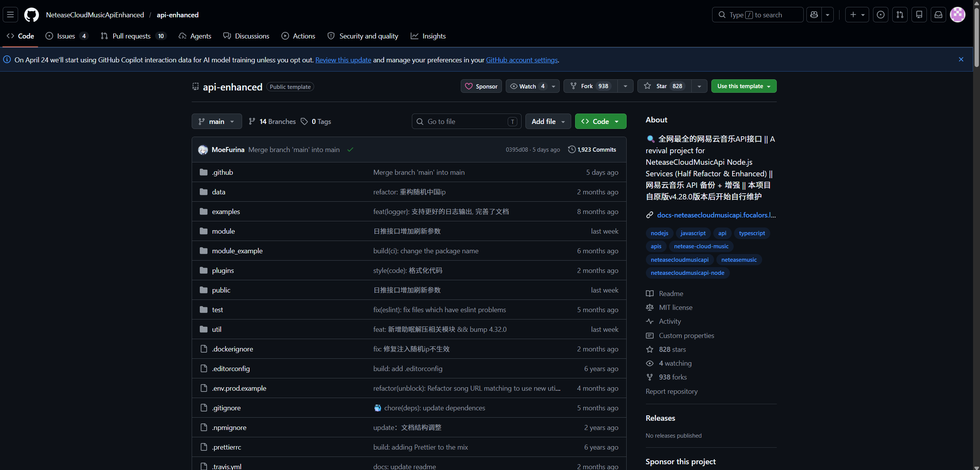Open the hamburger navigation menu
Image resolution: width=980 pixels, height=470 pixels.
[x=10, y=15]
